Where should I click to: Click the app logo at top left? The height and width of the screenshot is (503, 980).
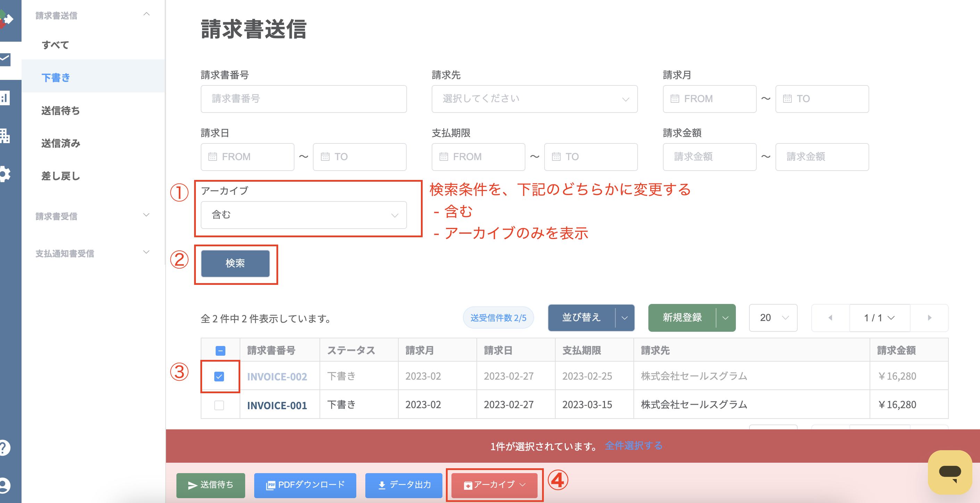[x=7, y=19]
